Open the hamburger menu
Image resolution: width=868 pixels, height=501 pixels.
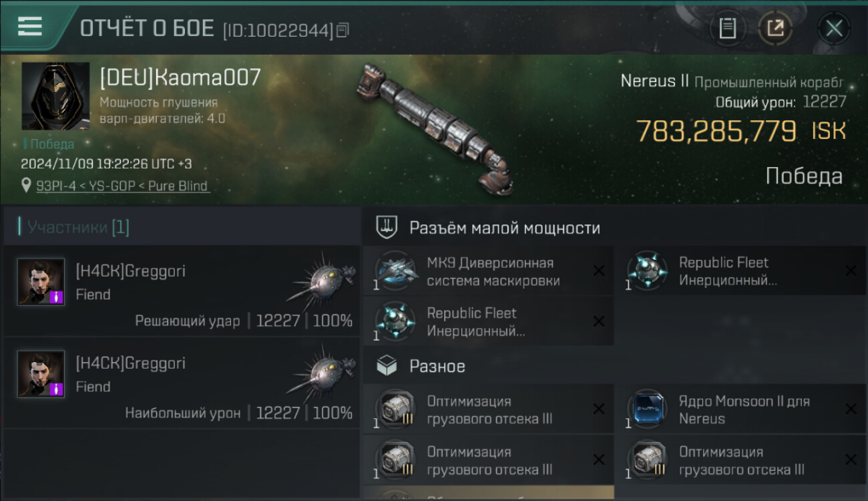point(29,26)
